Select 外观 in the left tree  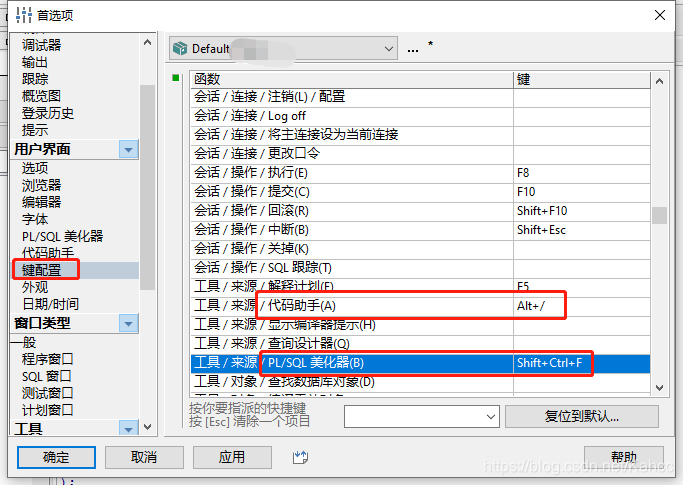pos(35,287)
